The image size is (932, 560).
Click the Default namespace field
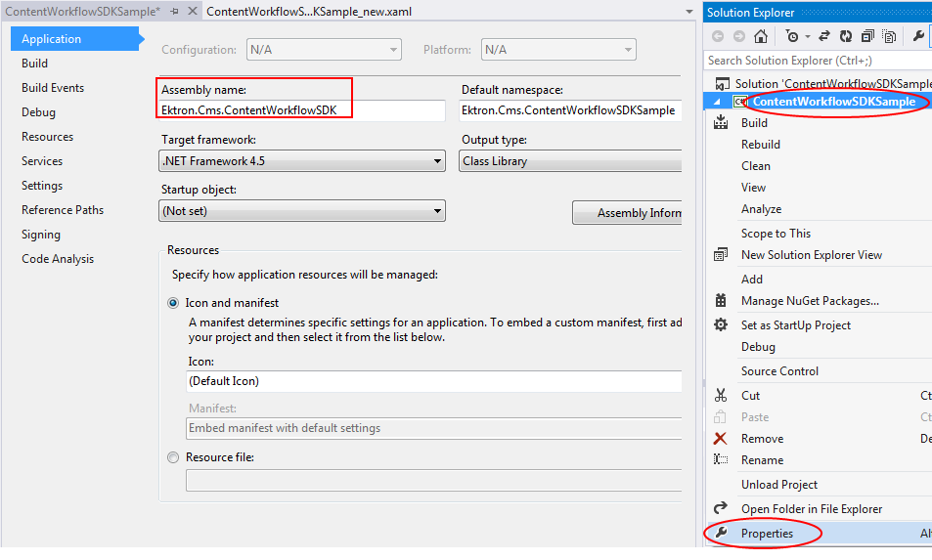click(570, 110)
